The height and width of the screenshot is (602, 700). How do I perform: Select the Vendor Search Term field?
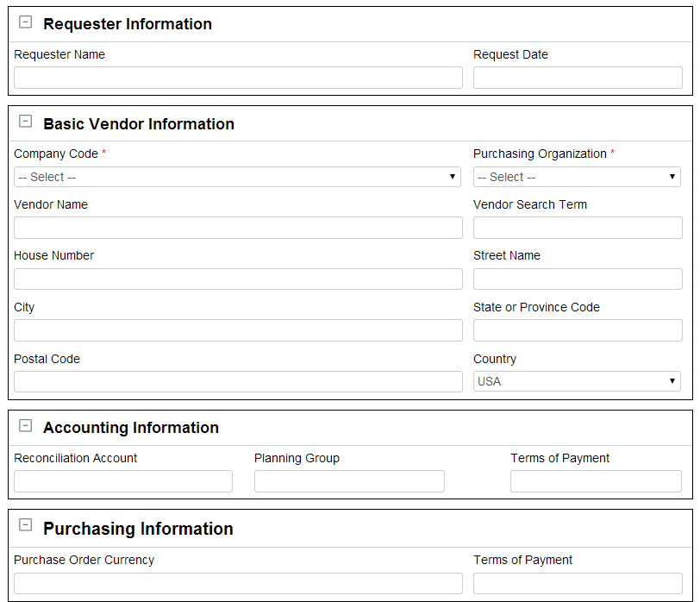click(578, 228)
